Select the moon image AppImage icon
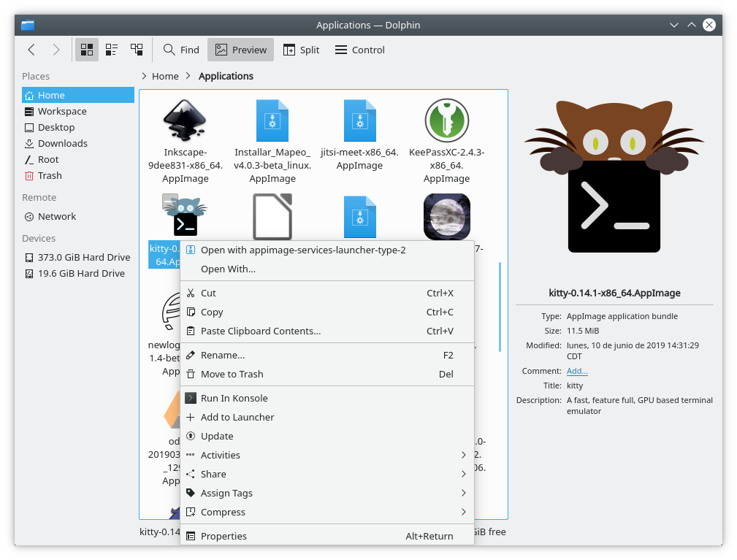This screenshot has height=560, width=737. pyautogui.click(x=446, y=216)
